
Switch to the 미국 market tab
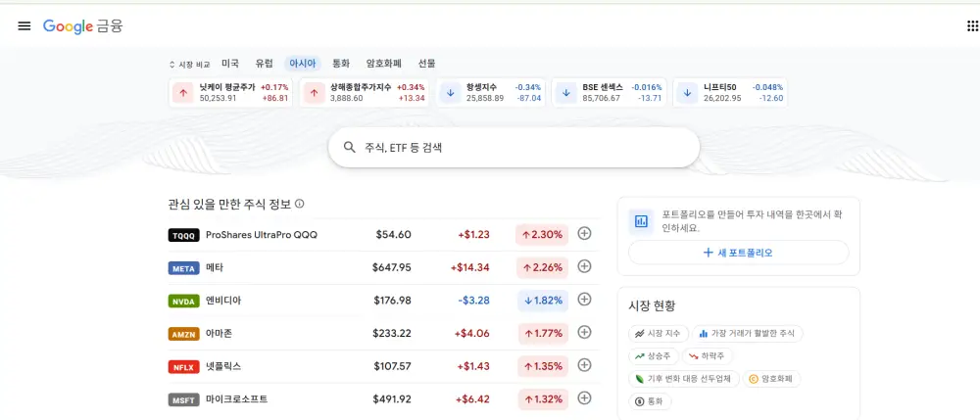point(230,63)
